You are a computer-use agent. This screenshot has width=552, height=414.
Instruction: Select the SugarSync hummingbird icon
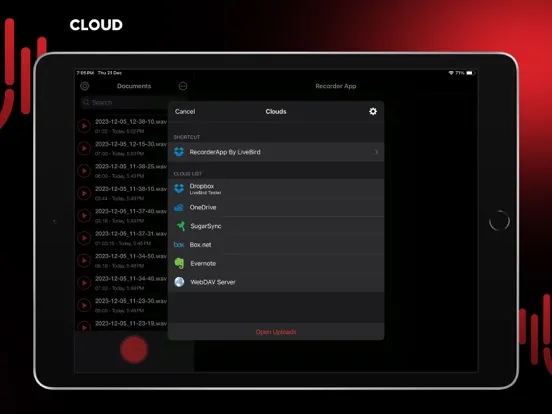pos(181,226)
